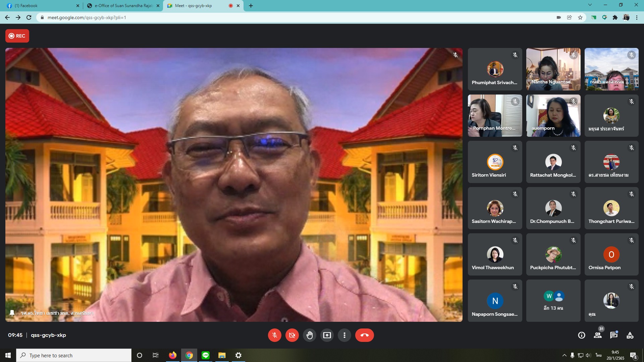Raise hand in the meeting
The image size is (644, 362).
pyautogui.click(x=309, y=335)
